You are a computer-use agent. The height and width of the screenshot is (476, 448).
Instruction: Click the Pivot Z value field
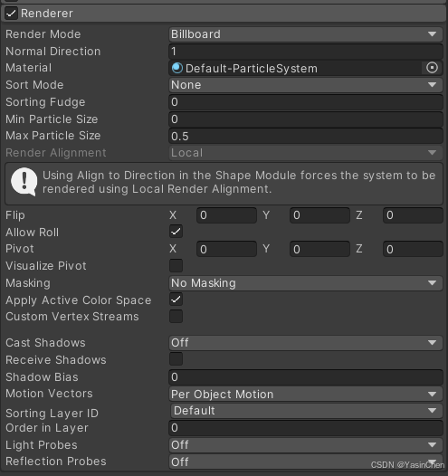point(413,249)
